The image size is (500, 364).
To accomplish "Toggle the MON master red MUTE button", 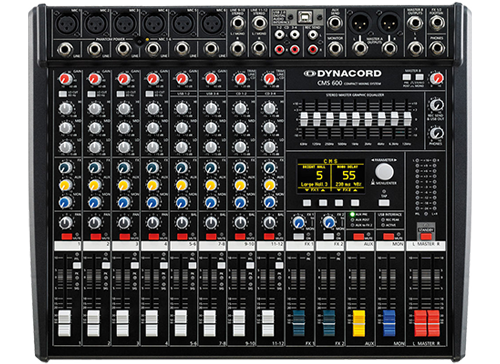I will (388, 236).
